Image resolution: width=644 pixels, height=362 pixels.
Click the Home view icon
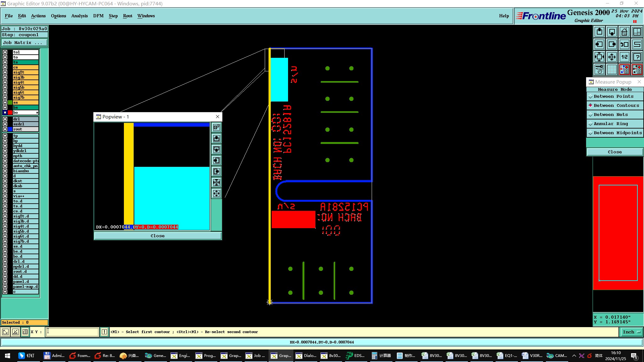[x=624, y=32]
